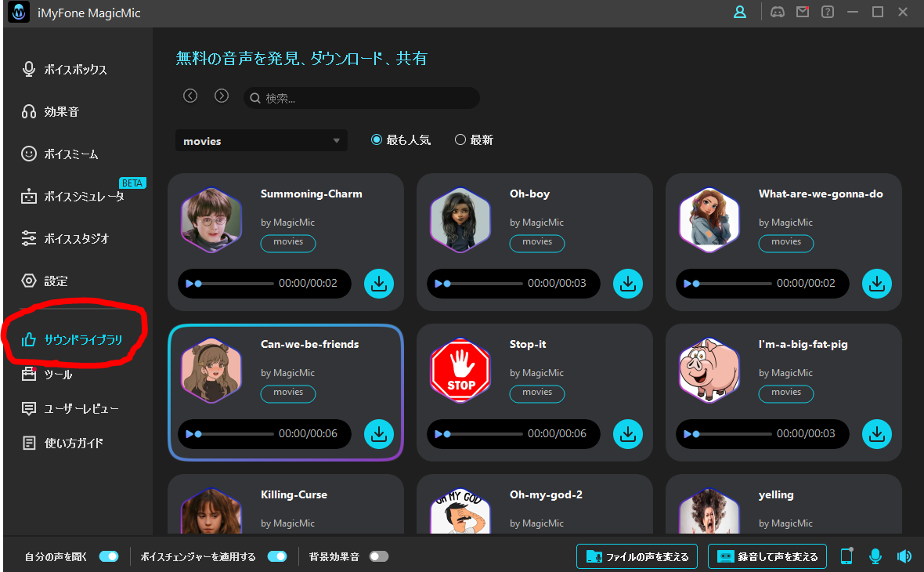Viewport: 924px width, 572px height.
Task: Expand the movies category dropdown
Action: (x=262, y=141)
